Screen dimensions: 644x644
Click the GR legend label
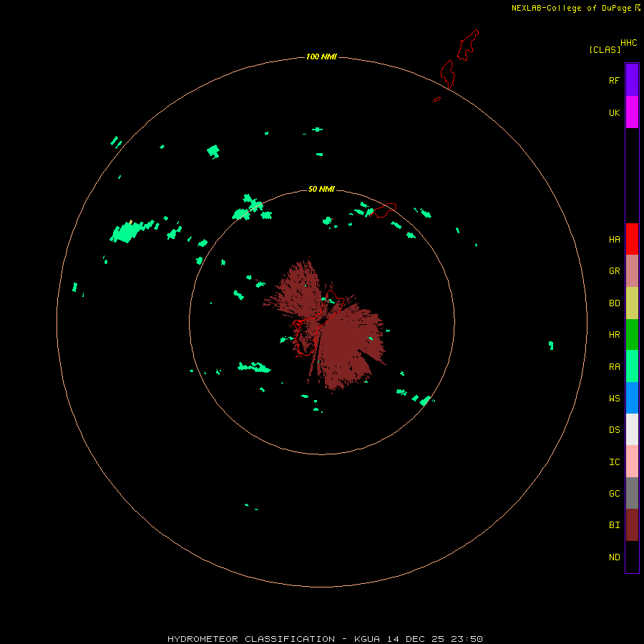point(614,271)
